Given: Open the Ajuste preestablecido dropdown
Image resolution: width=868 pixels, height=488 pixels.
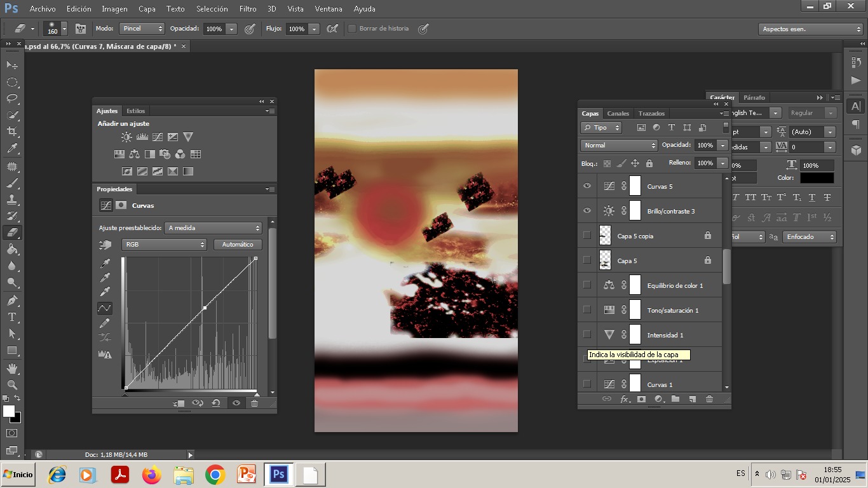Looking at the screenshot, I should pyautogui.click(x=214, y=228).
